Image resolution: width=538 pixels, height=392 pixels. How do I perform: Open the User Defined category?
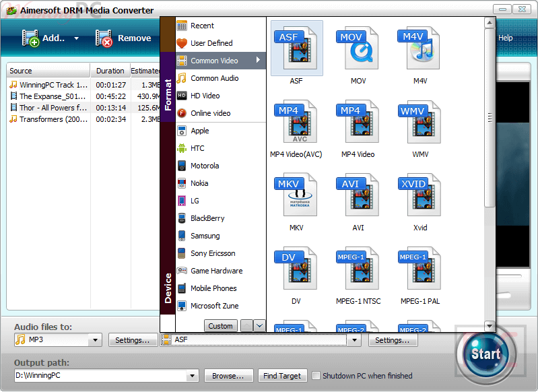[x=221, y=43]
